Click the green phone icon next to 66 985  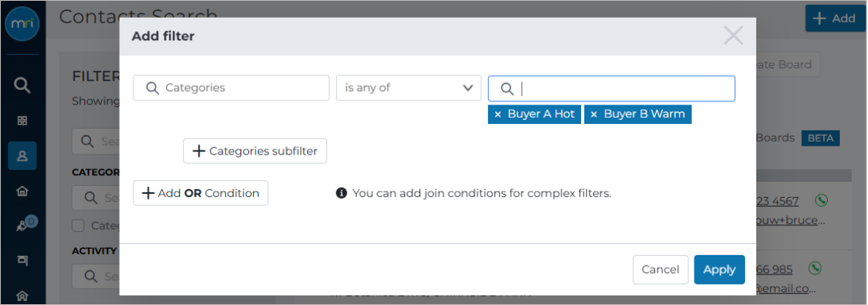click(814, 269)
